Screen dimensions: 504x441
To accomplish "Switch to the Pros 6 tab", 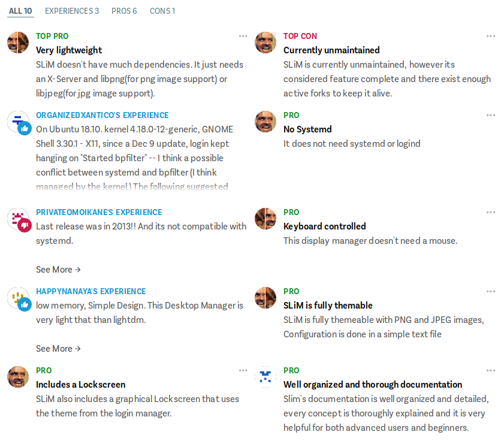I will (124, 11).
